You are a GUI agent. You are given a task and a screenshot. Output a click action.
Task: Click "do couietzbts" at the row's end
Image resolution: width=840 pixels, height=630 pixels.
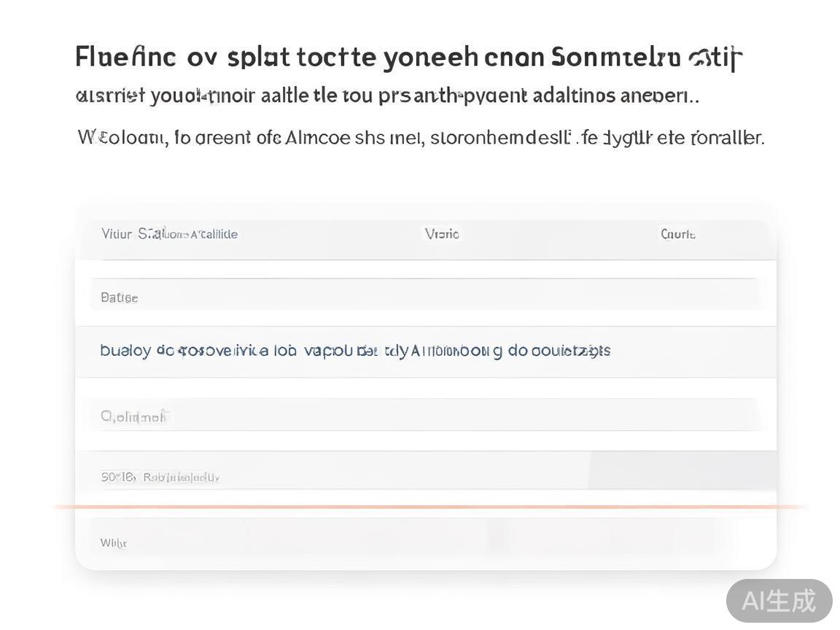[x=559, y=351]
